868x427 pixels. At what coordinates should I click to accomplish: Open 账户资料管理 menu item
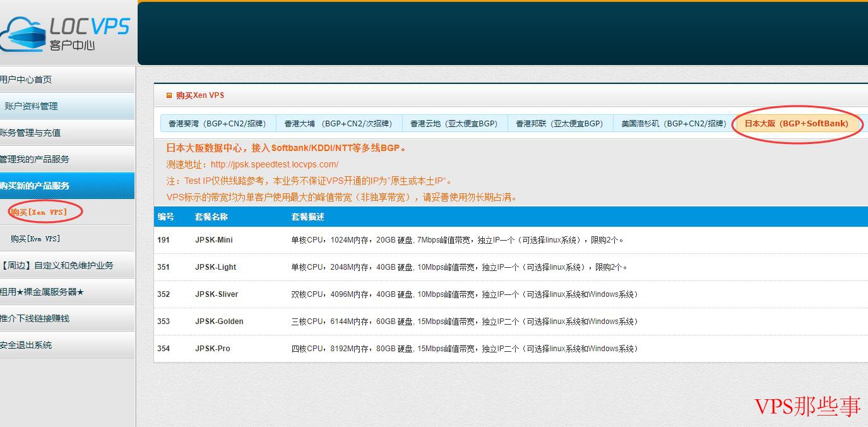(x=67, y=106)
